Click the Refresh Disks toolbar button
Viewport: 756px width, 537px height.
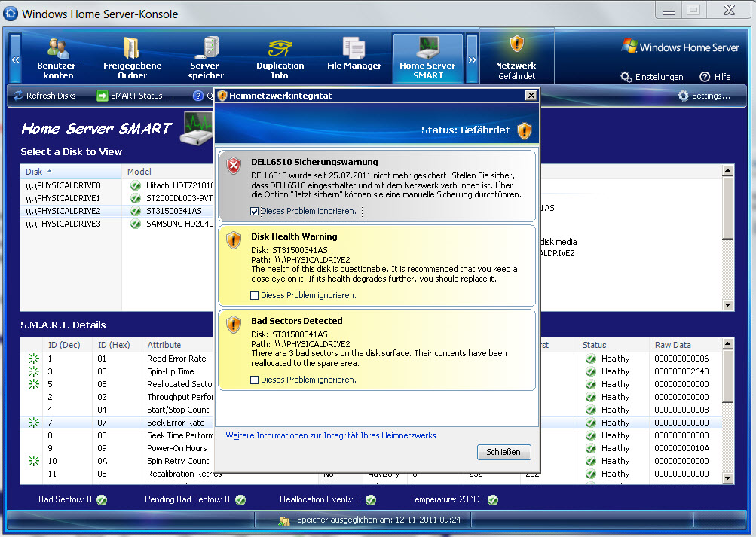[x=44, y=96]
